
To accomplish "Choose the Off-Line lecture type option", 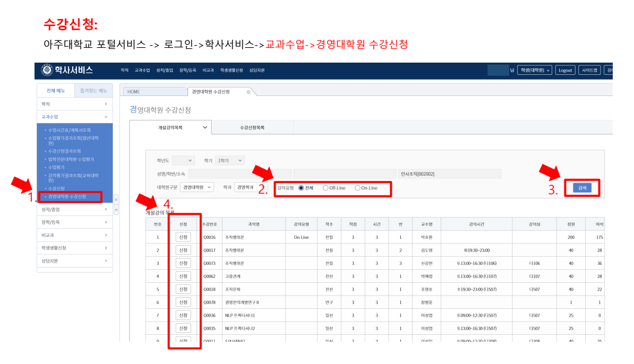I will [325, 188].
